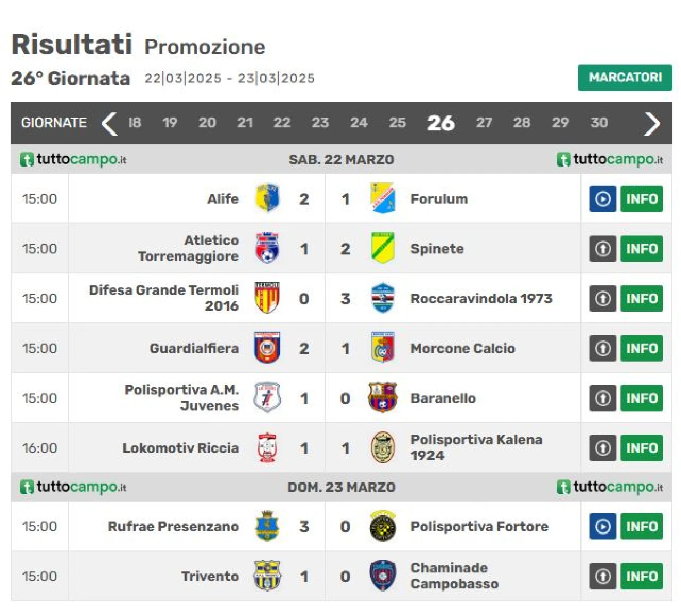This screenshot has height=616, width=681.
Task: Click the blue play icon for Alife match
Action: pos(602,199)
